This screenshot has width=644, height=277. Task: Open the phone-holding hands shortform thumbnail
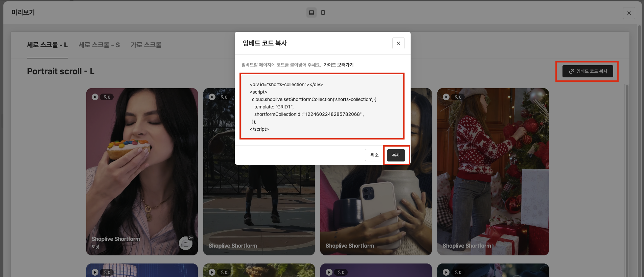coord(376,209)
